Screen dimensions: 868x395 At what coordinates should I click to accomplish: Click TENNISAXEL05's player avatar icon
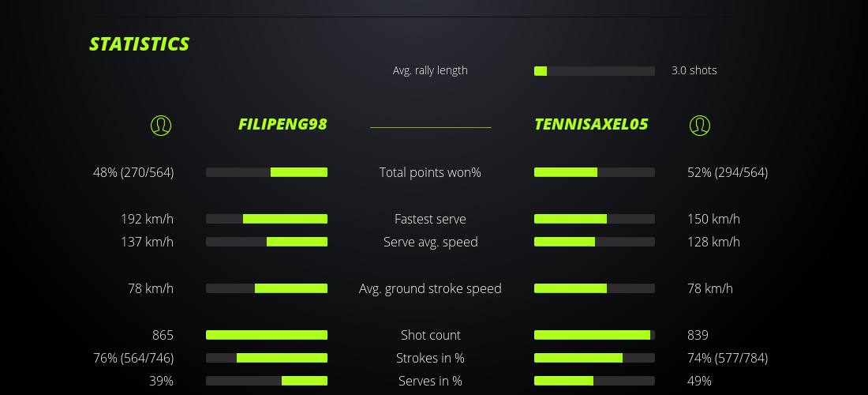point(699,125)
